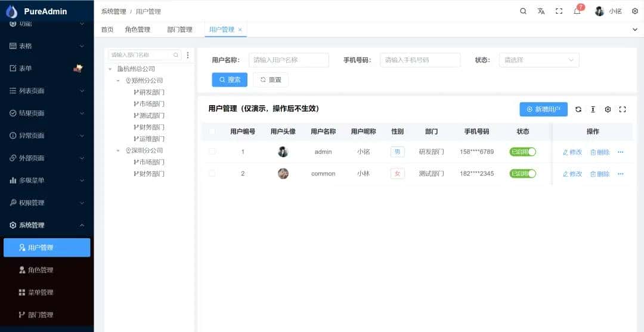Focus the 用户名称 input field
This screenshot has height=332, width=644.
click(289, 60)
